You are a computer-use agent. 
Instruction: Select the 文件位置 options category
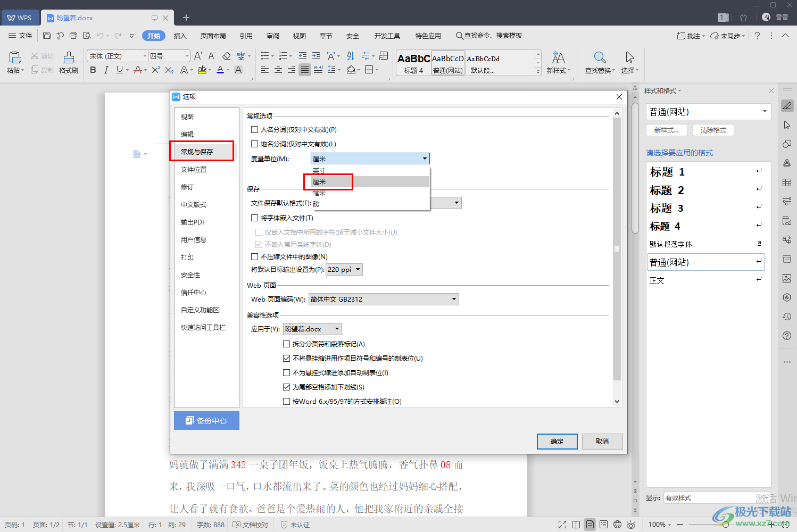click(x=194, y=170)
